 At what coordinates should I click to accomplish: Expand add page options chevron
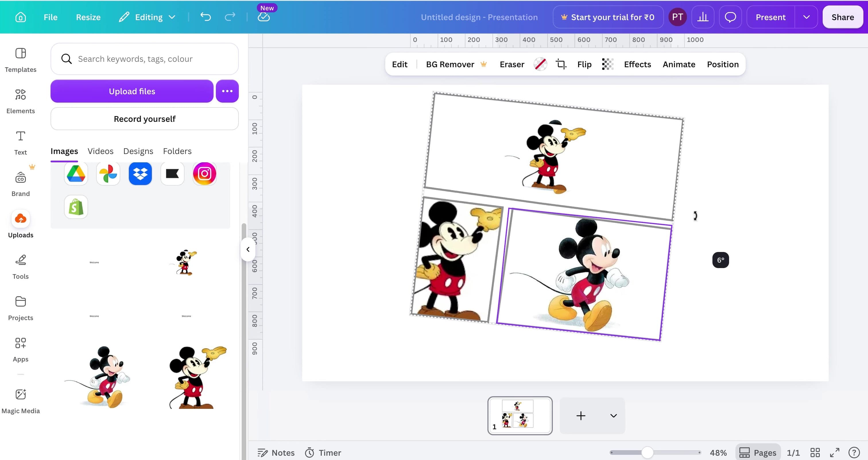(x=614, y=416)
